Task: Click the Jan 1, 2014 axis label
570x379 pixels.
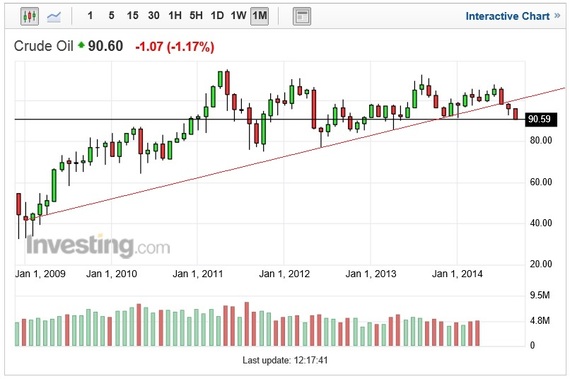Action: 457,274
